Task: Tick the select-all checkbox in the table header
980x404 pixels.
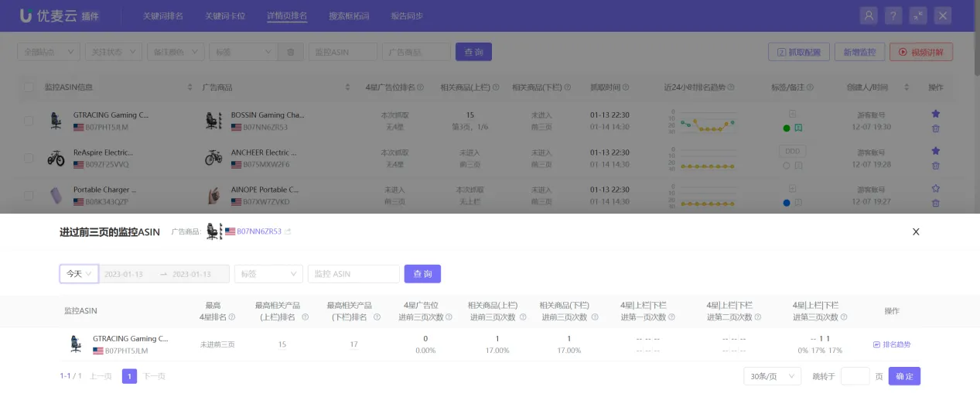Action: [x=29, y=87]
